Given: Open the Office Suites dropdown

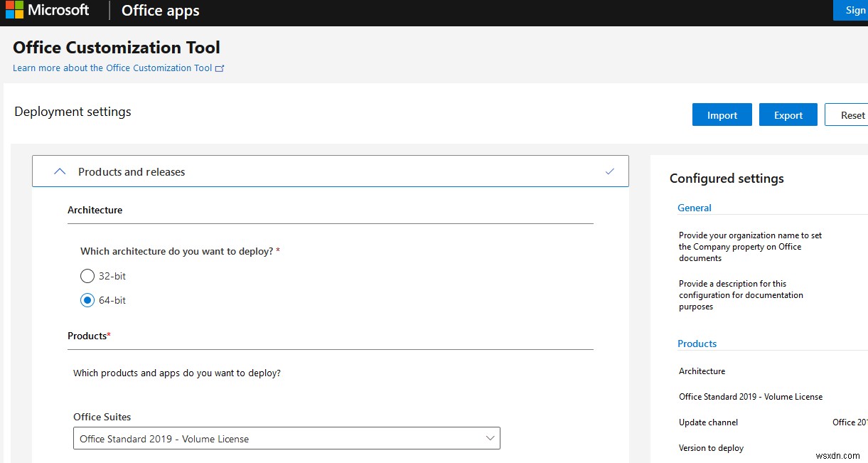Looking at the screenshot, I should 286,439.
